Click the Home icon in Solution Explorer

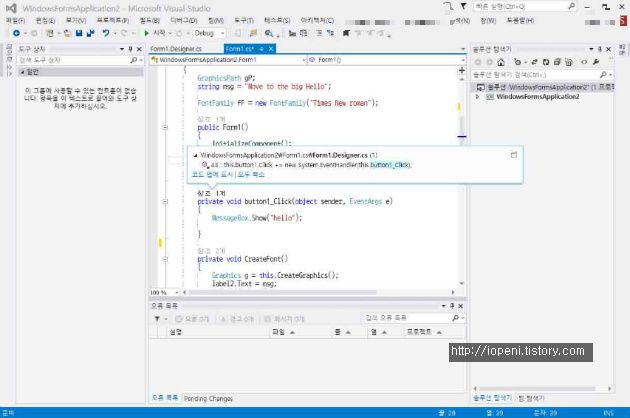(x=501, y=62)
